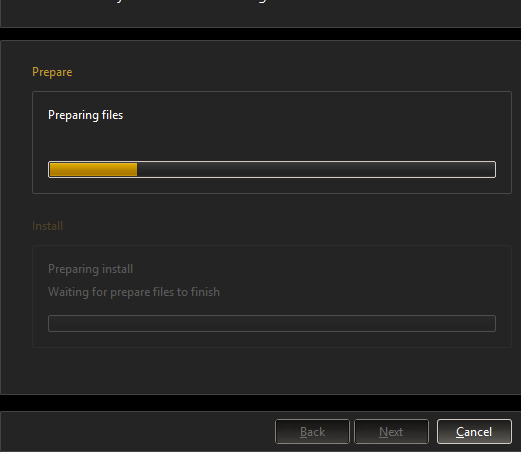Click the disabled Back button
The width and height of the screenshot is (521, 452).
coord(312,432)
